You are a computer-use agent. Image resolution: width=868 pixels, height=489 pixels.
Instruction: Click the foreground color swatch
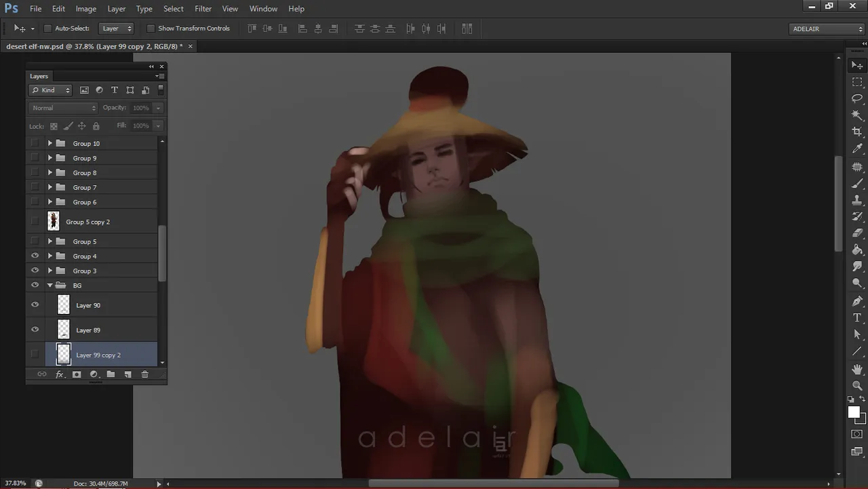point(854,412)
